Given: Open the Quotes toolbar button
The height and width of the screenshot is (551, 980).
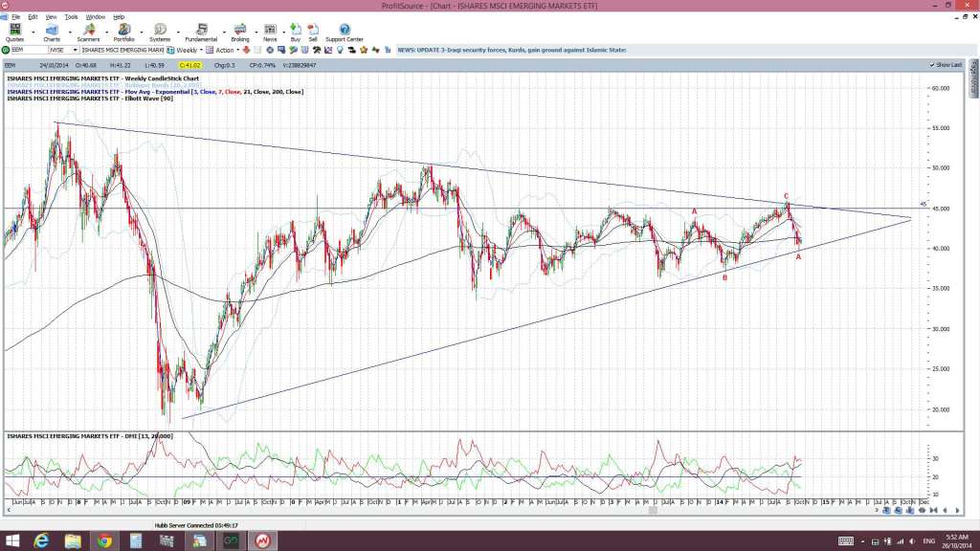Looking at the screenshot, I should pos(14,33).
